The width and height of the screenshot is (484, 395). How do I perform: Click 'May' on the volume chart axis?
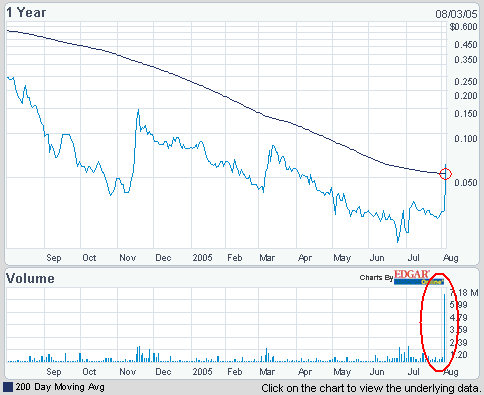point(342,372)
